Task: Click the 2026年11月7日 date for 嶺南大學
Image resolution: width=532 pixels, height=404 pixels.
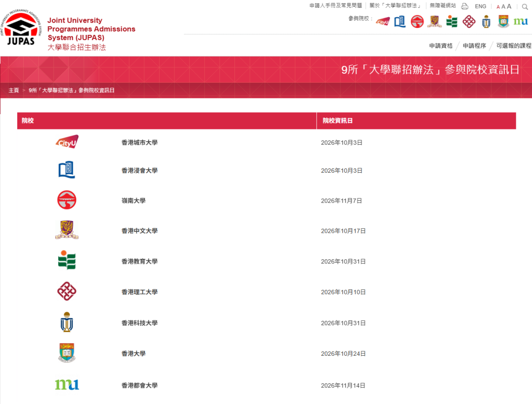Action: coord(341,201)
